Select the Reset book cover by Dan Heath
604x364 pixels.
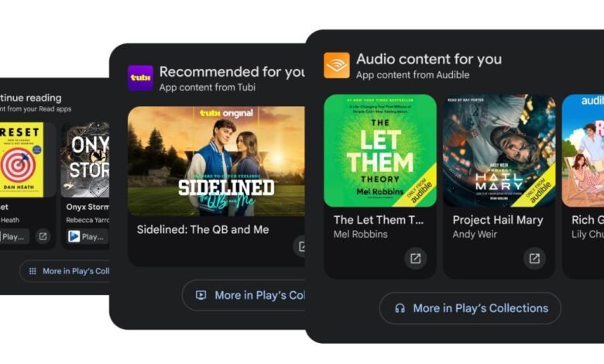pos(21,160)
